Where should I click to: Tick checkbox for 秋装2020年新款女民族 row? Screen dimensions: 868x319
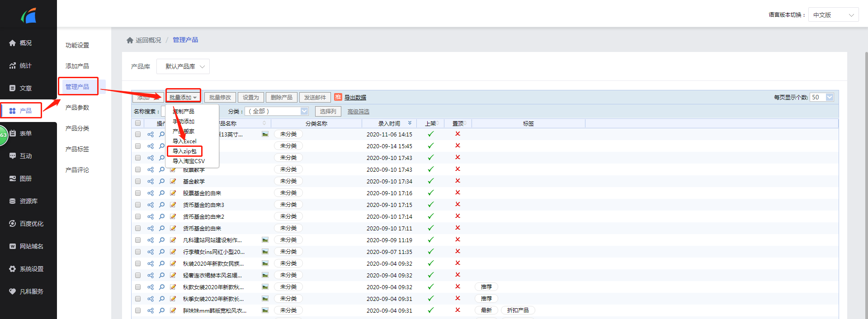[138, 263]
